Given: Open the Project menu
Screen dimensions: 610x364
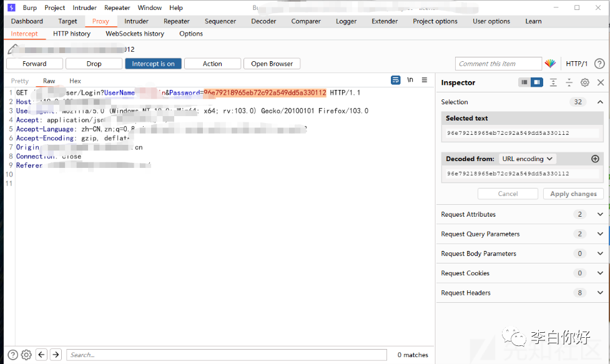Looking at the screenshot, I should point(54,7).
